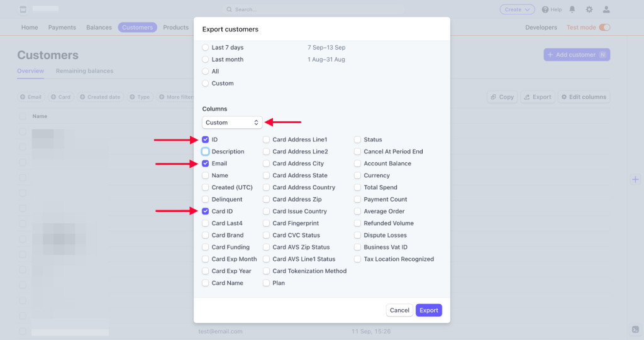
Task: Cancel the export dialog
Action: point(399,310)
